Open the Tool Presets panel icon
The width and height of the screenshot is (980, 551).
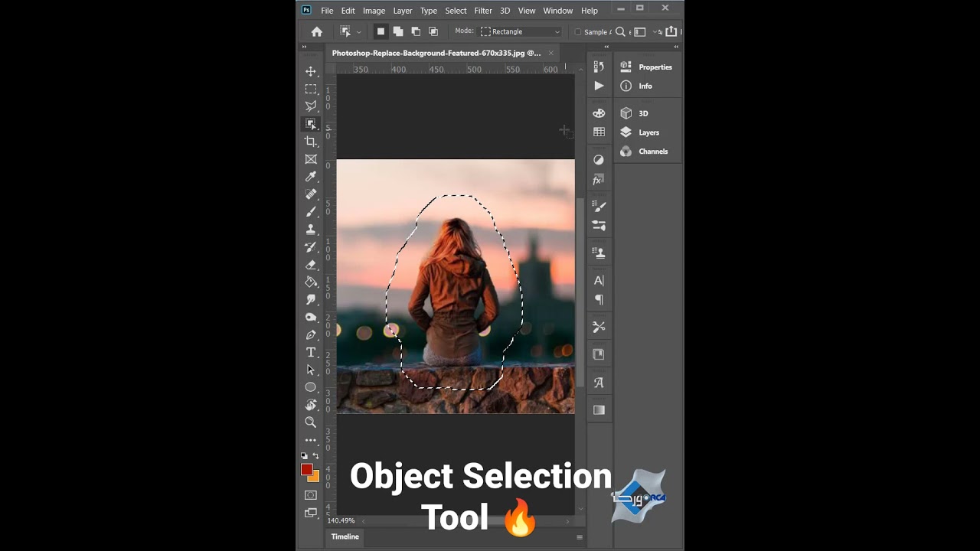pos(599,327)
